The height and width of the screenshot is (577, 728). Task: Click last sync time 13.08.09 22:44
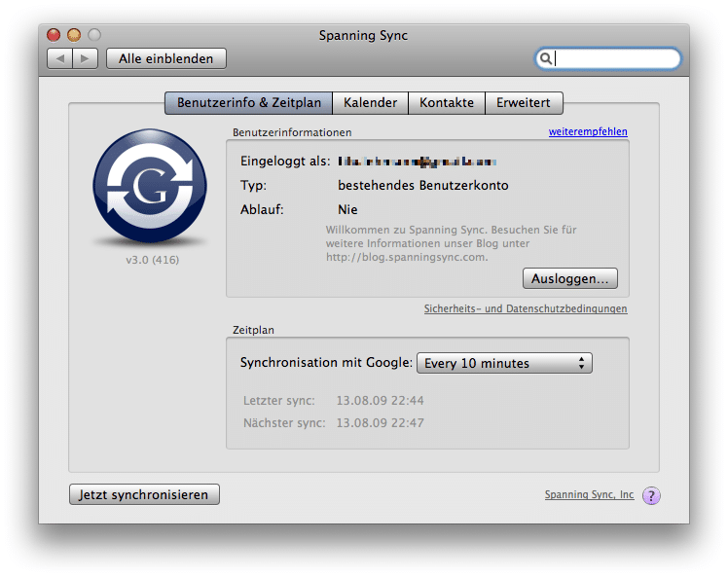[380, 401]
